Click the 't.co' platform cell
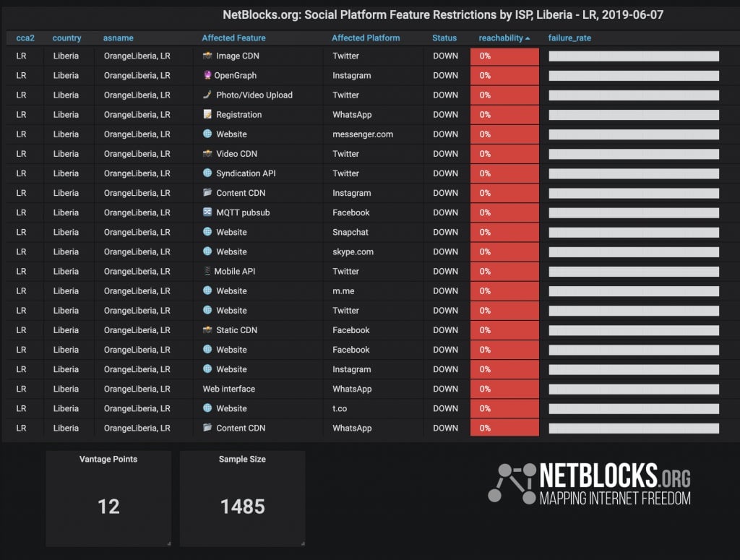This screenshot has height=560, width=740. pos(340,408)
